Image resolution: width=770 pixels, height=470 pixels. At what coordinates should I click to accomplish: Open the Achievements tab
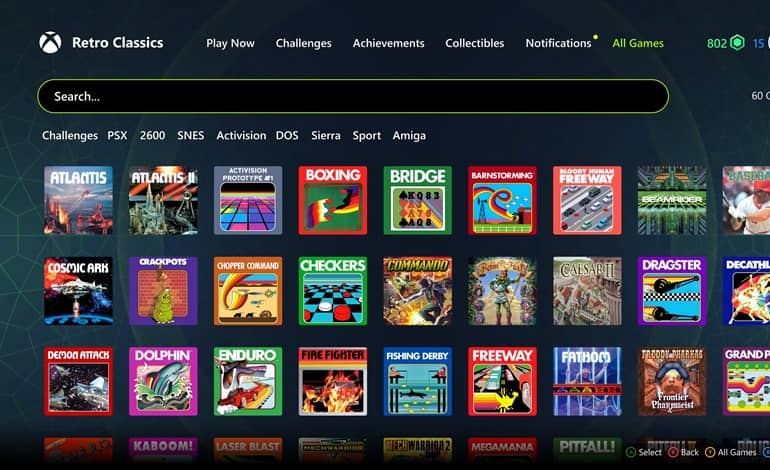tap(388, 43)
